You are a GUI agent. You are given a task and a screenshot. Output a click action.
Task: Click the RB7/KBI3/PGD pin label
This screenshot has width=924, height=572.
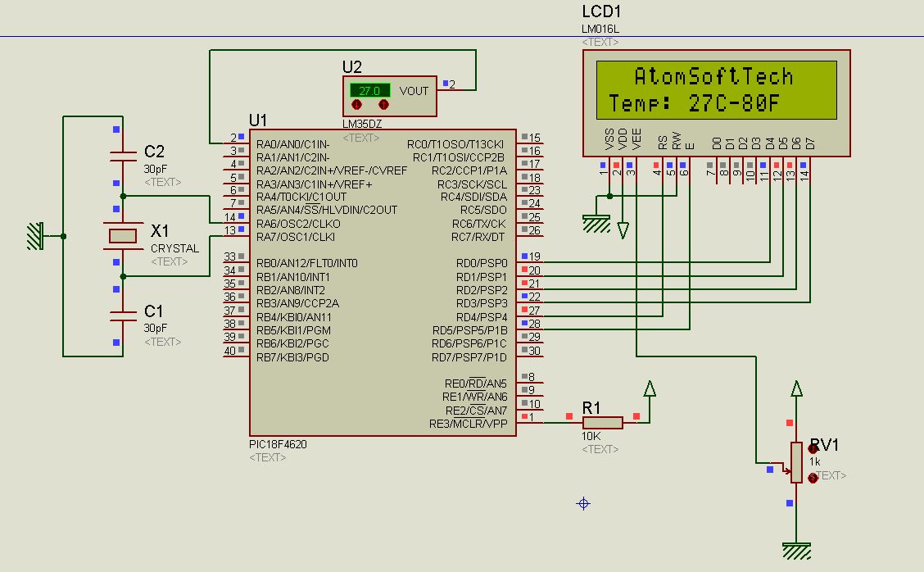point(293,357)
